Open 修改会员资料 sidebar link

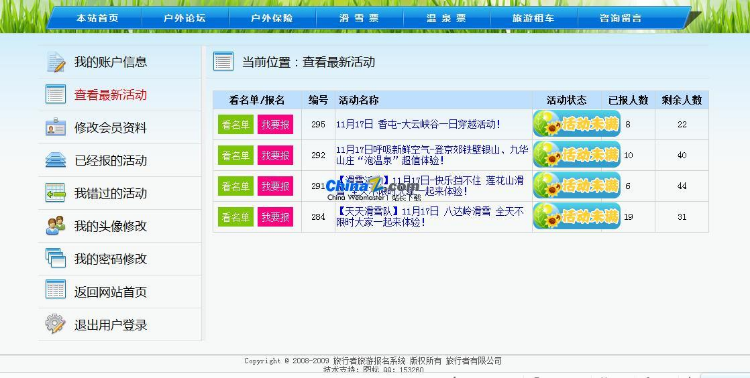point(110,128)
